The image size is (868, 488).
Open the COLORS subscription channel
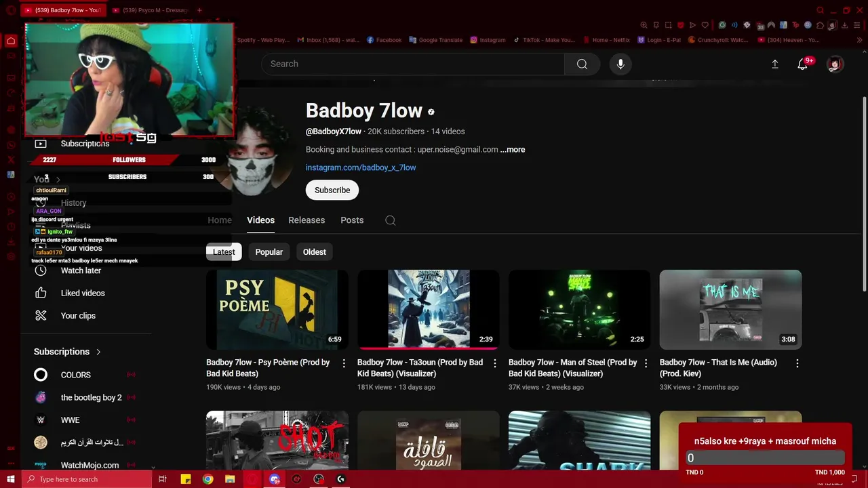tap(75, 375)
